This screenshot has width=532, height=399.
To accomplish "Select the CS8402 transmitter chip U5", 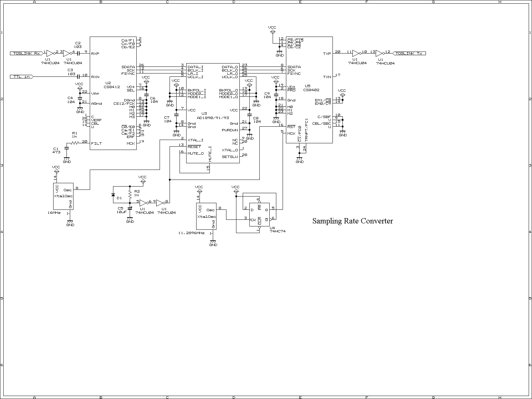I will pyautogui.click(x=309, y=90).
